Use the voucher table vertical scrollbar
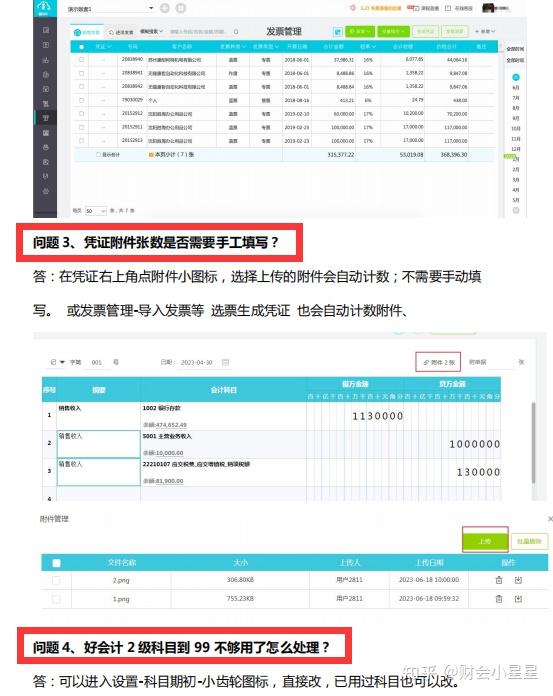This screenshot has width=553, height=696. (x=533, y=443)
